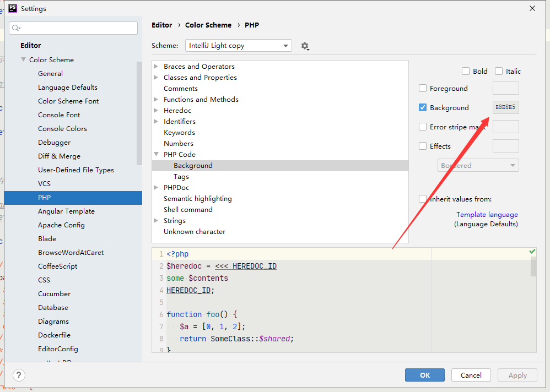Select Dockerfile in sidebar
550x392 pixels.
click(54, 335)
